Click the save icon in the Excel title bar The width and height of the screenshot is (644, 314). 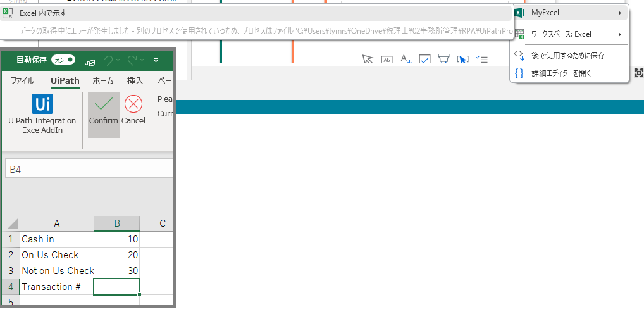90,60
